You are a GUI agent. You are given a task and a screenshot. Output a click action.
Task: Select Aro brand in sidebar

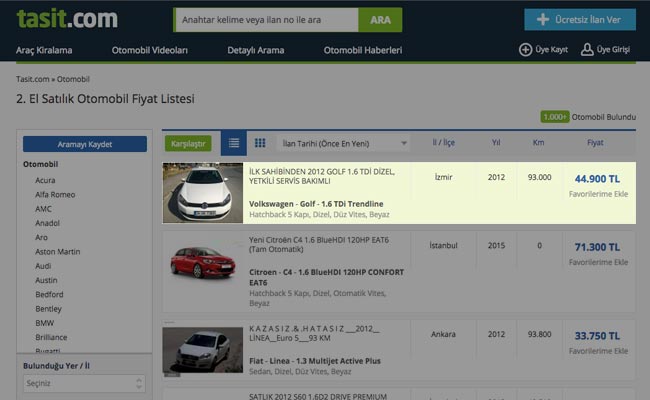pyautogui.click(x=41, y=237)
